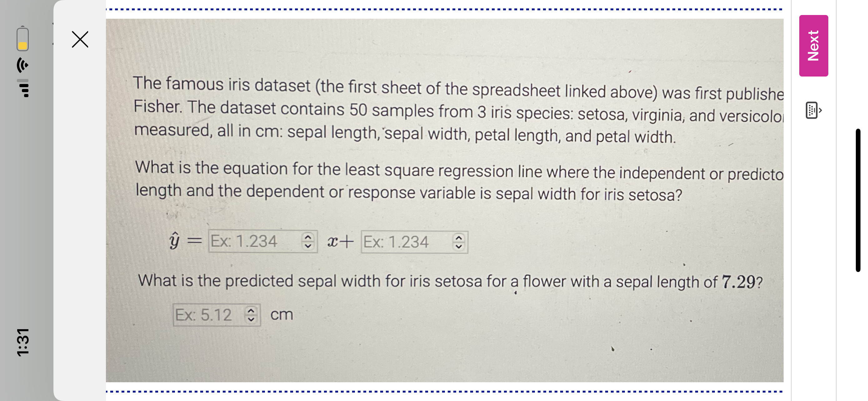Increment the slope value with its up arrow

[309, 237]
